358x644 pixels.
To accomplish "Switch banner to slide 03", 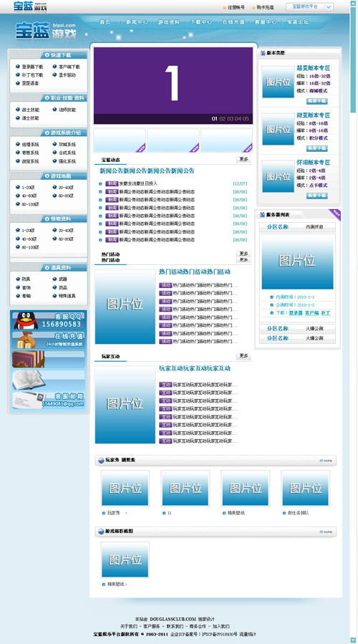I will point(230,119).
